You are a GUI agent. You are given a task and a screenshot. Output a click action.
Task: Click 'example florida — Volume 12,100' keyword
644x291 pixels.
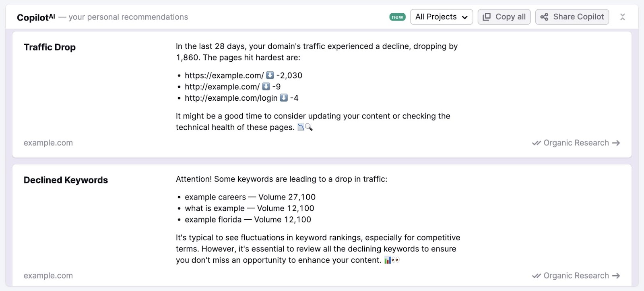[248, 220]
